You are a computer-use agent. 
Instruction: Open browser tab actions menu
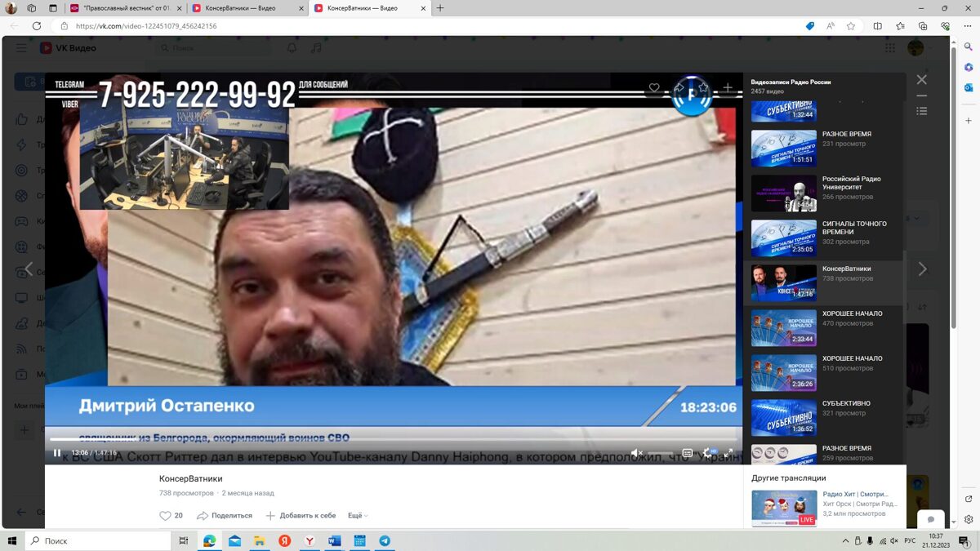tap(52, 8)
